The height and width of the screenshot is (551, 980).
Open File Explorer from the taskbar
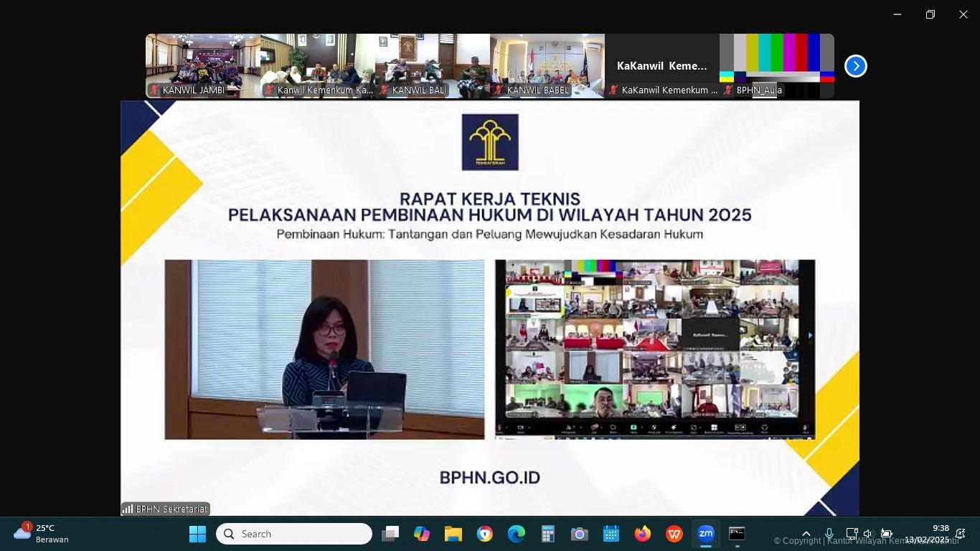(453, 534)
